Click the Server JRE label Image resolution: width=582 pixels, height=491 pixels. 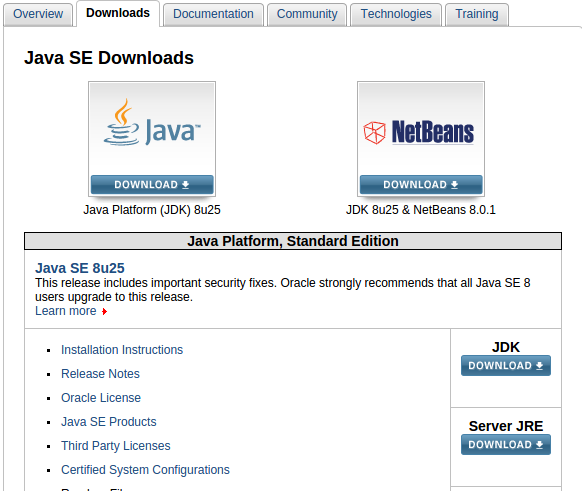pyautogui.click(x=506, y=426)
